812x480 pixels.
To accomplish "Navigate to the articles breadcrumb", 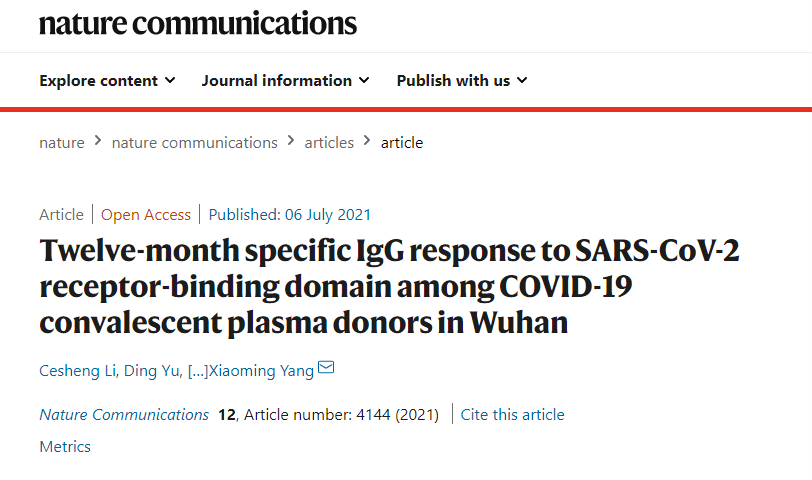I will pyautogui.click(x=329, y=143).
